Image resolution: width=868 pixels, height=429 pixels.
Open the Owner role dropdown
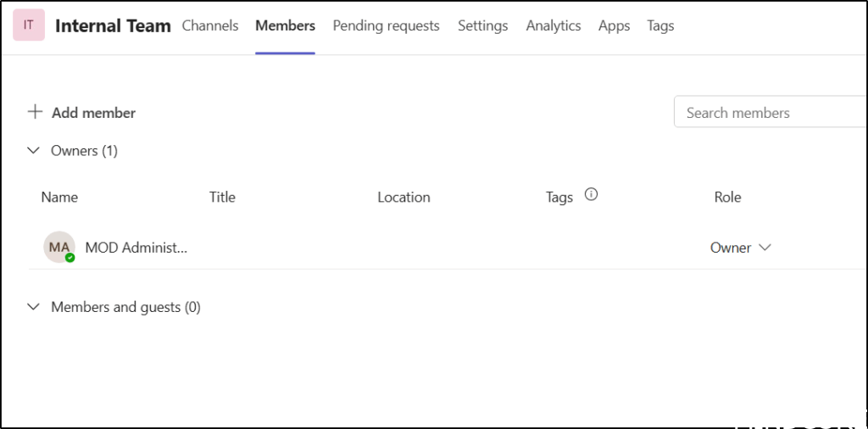pyautogui.click(x=740, y=248)
